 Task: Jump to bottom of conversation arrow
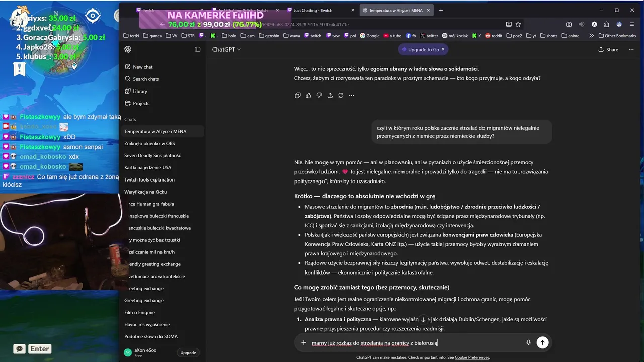[x=423, y=320]
